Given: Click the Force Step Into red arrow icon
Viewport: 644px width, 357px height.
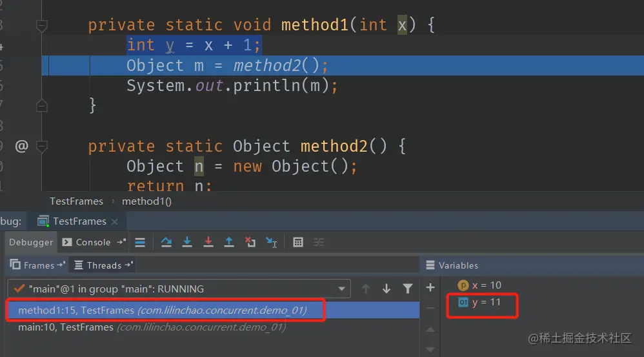Looking at the screenshot, I should tap(208, 242).
